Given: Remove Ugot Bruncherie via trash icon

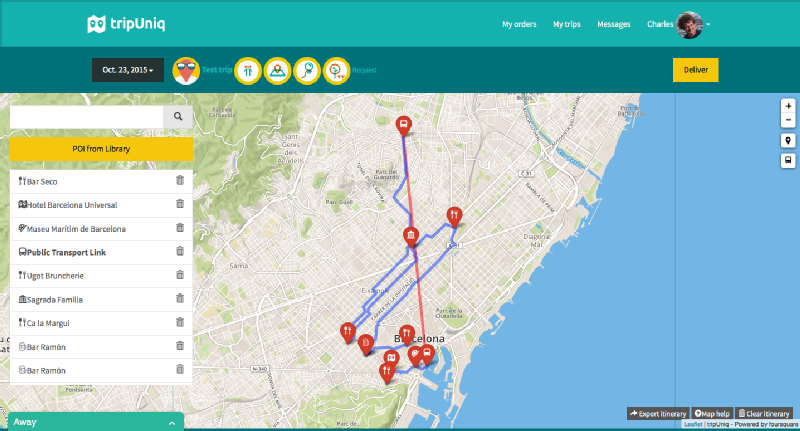Looking at the screenshot, I should [x=180, y=274].
